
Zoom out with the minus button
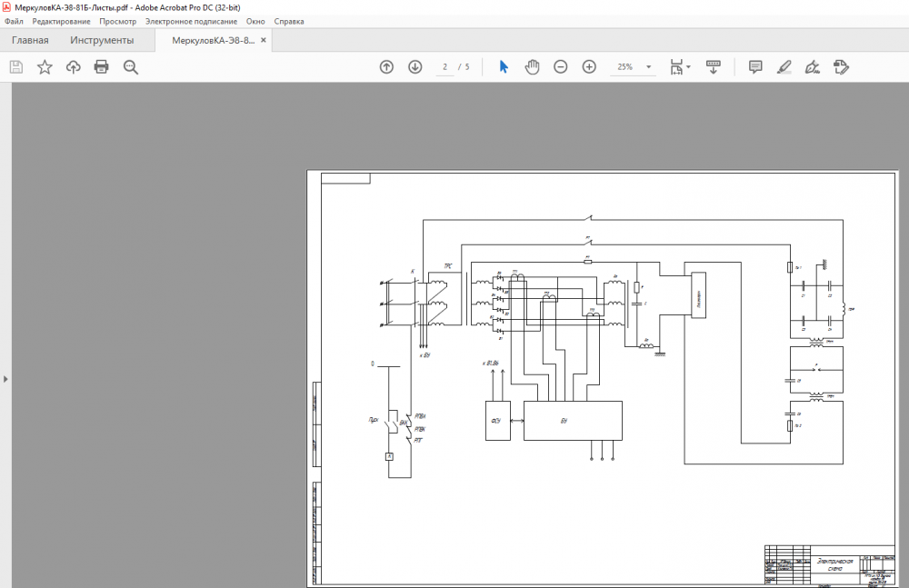click(x=561, y=67)
